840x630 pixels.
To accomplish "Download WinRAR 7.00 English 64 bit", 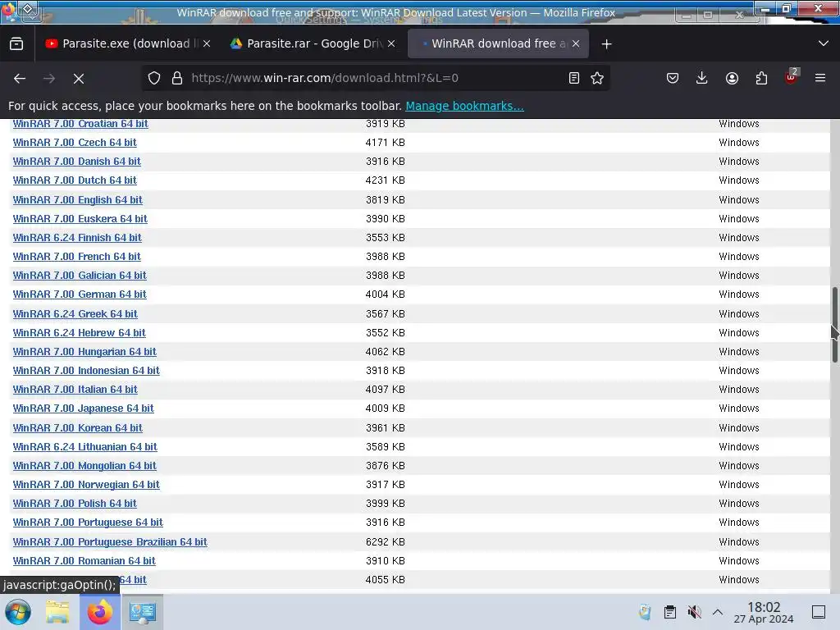I will coord(78,200).
